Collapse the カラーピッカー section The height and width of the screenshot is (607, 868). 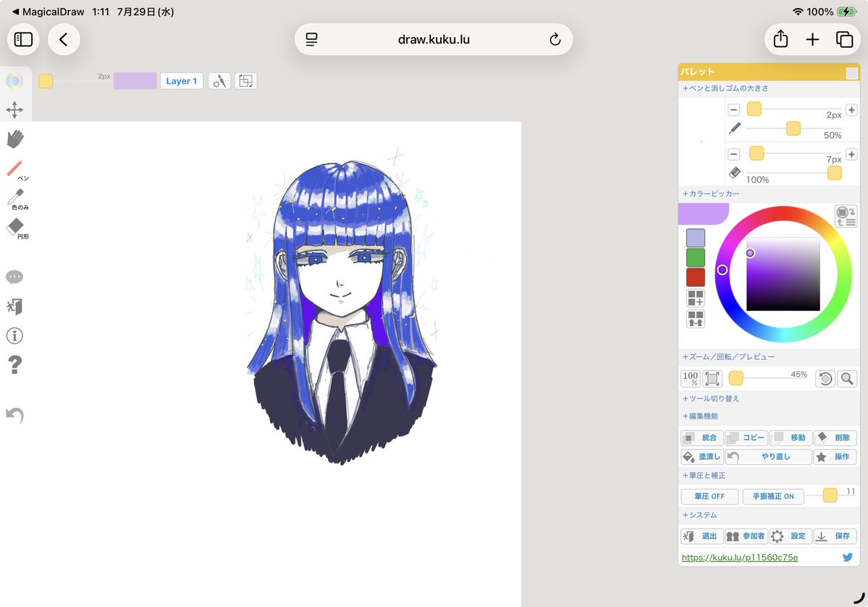coord(711,194)
